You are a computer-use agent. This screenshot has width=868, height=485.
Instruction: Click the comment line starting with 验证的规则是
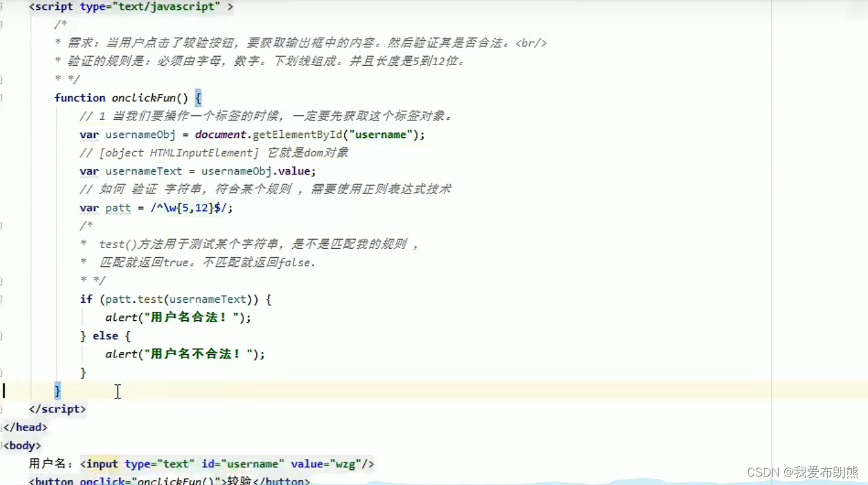pos(260,61)
